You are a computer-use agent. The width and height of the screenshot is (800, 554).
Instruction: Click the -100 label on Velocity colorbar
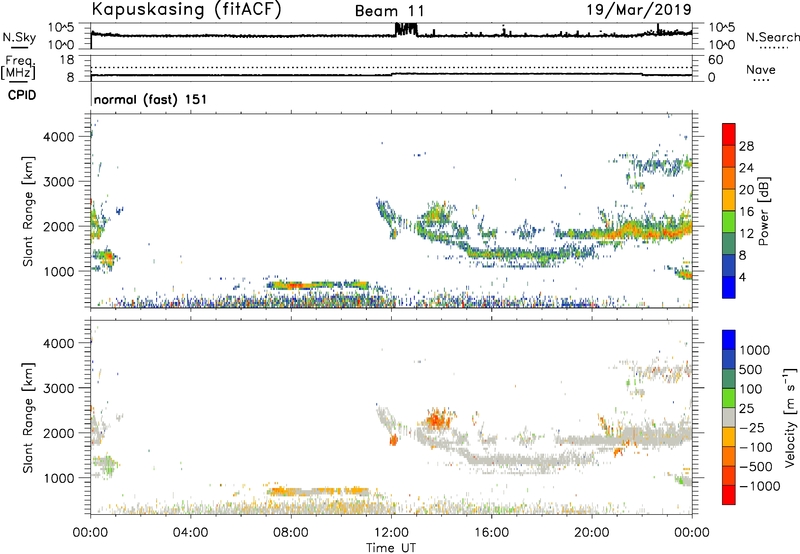(x=756, y=447)
